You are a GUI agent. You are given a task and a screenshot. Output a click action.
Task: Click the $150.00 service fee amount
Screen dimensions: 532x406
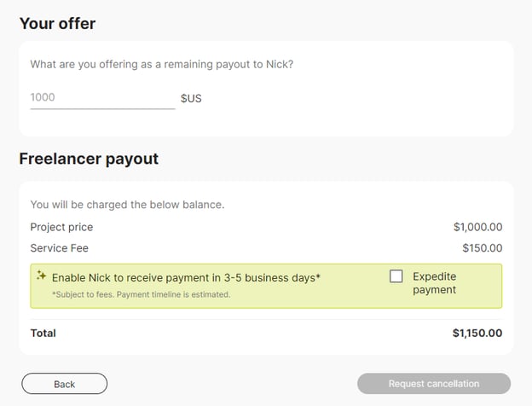coord(481,248)
